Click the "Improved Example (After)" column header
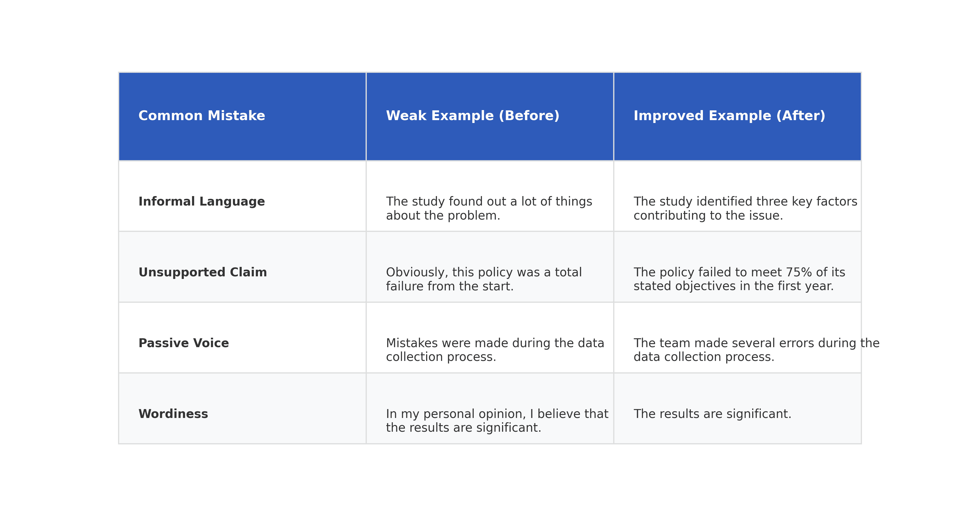This screenshot has width=980, height=516. [x=729, y=116]
